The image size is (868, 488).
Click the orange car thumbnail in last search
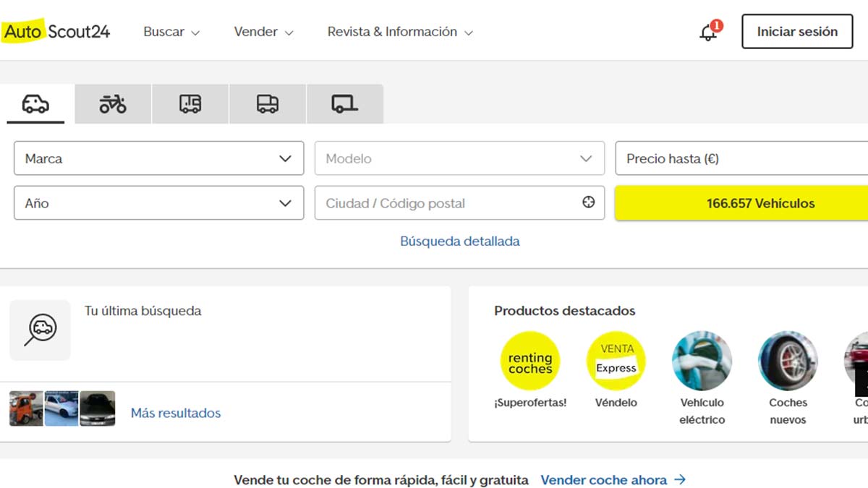pos(26,408)
